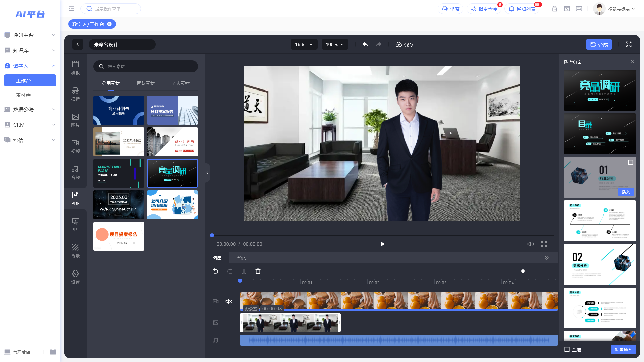This screenshot has height=362, width=644.
Task: Click the 保存 save button
Action: [405, 44]
